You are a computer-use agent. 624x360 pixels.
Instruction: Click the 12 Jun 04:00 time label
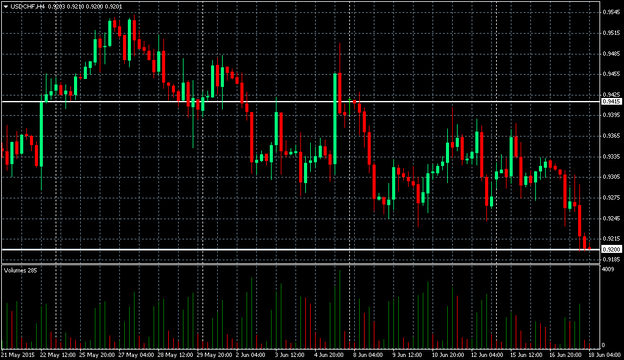click(x=487, y=355)
